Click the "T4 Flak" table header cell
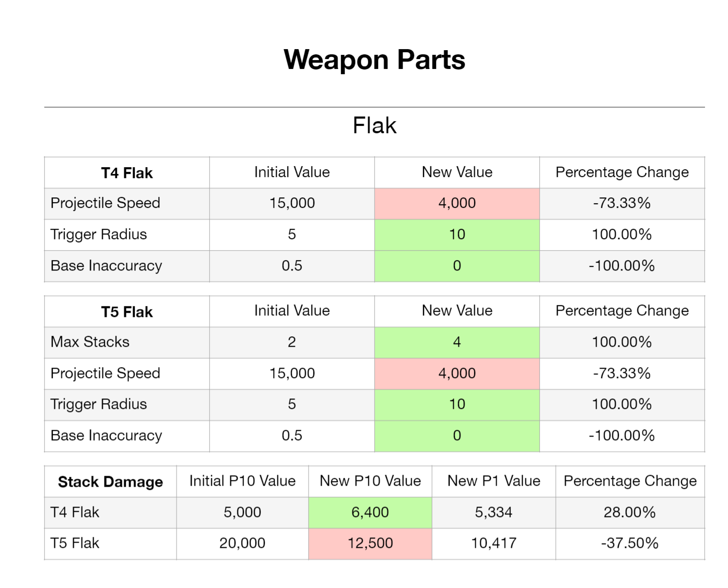Viewport: 728px width, 588px height. click(x=127, y=173)
